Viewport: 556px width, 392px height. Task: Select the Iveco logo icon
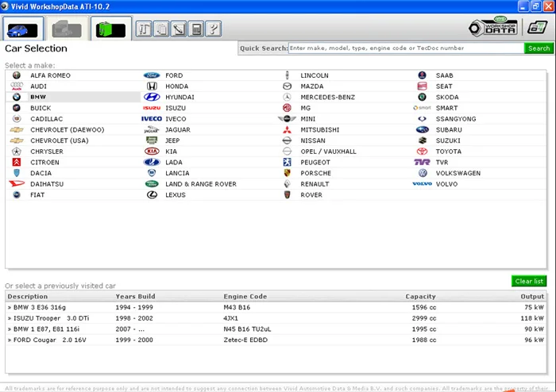[152, 119]
